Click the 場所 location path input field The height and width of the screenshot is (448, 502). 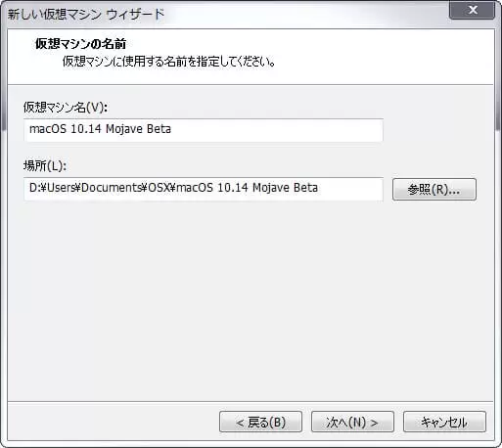pos(204,189)
